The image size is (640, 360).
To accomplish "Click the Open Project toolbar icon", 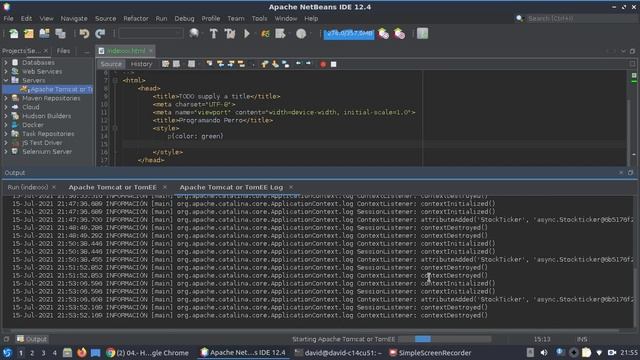I will (x=44, y=34).
